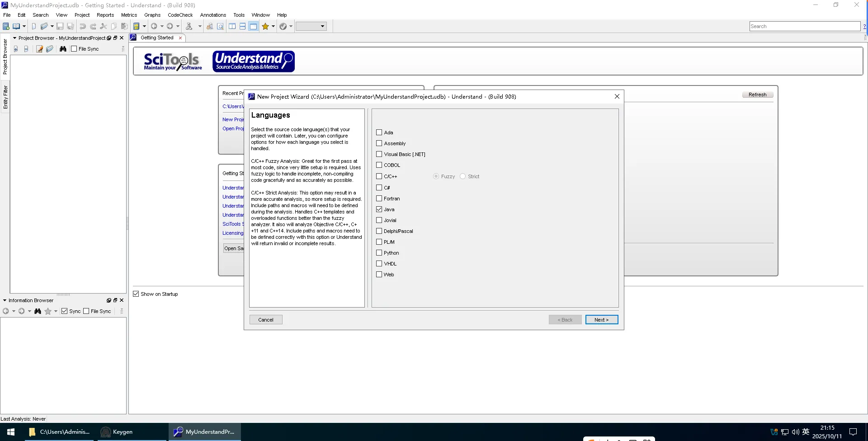Click inside the top-right Search field
868x441 pixels.
[x=804, y=26]
